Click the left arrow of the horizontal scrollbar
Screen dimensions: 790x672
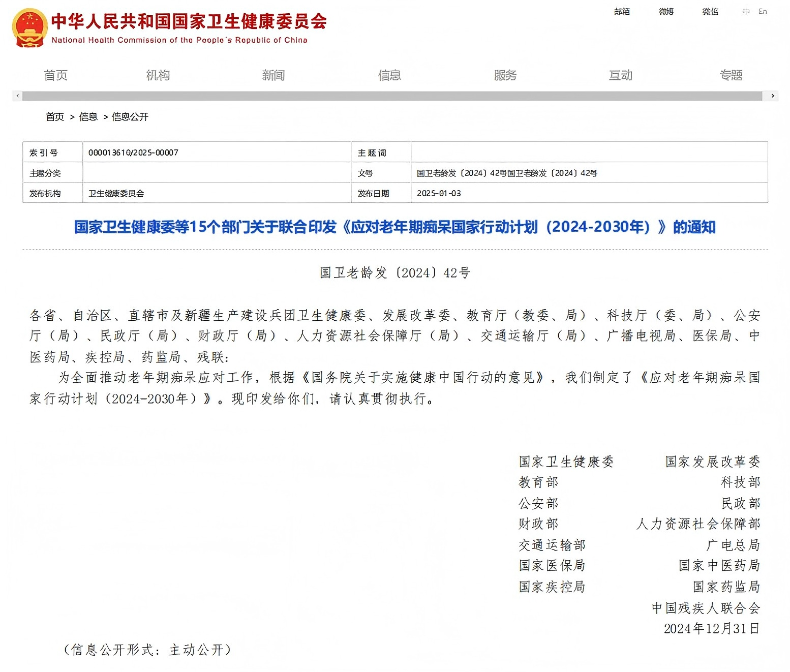[x=18, y=96]
